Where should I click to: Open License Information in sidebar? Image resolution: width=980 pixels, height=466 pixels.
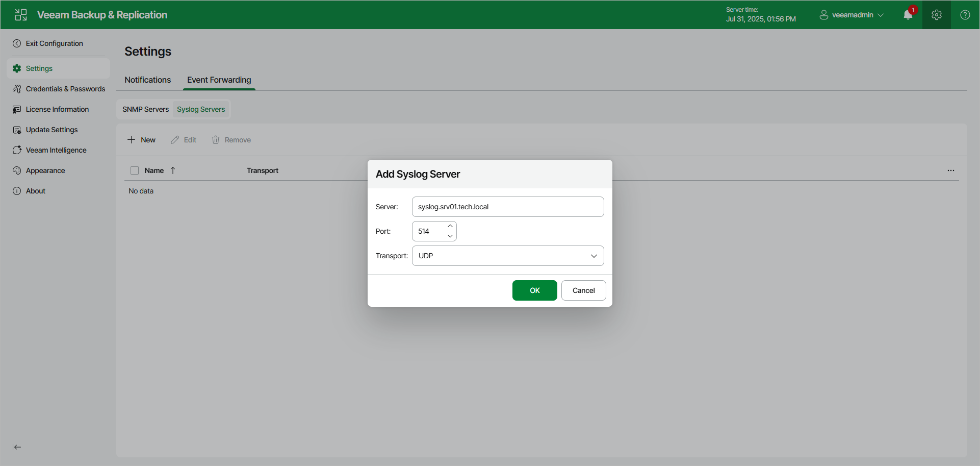tap(58, 109)
